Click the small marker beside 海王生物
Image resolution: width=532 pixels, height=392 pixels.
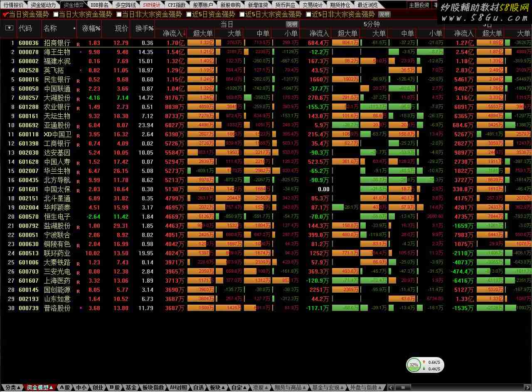coord(81,52)
